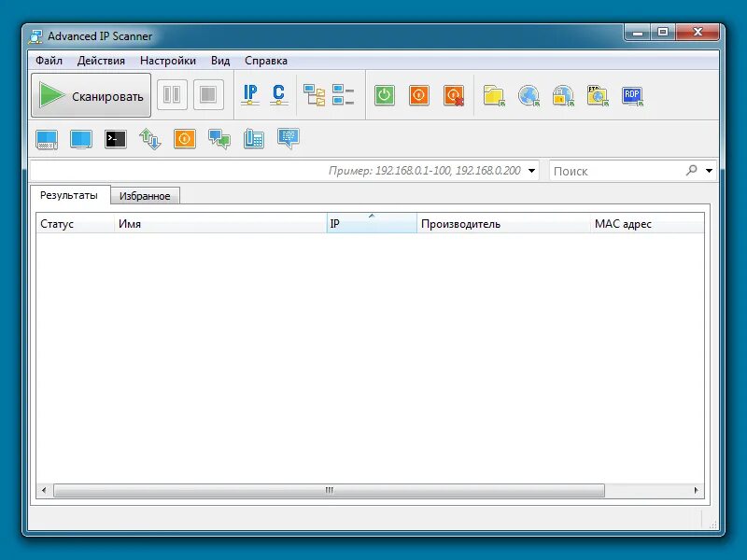This screenshot has width=747, height=560.
Task: Click the second-row orange Radmin shutdown icon
Action: [185, 139]
